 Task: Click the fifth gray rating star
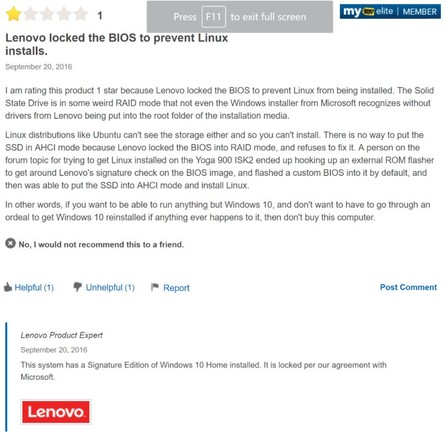click(81, 14)
